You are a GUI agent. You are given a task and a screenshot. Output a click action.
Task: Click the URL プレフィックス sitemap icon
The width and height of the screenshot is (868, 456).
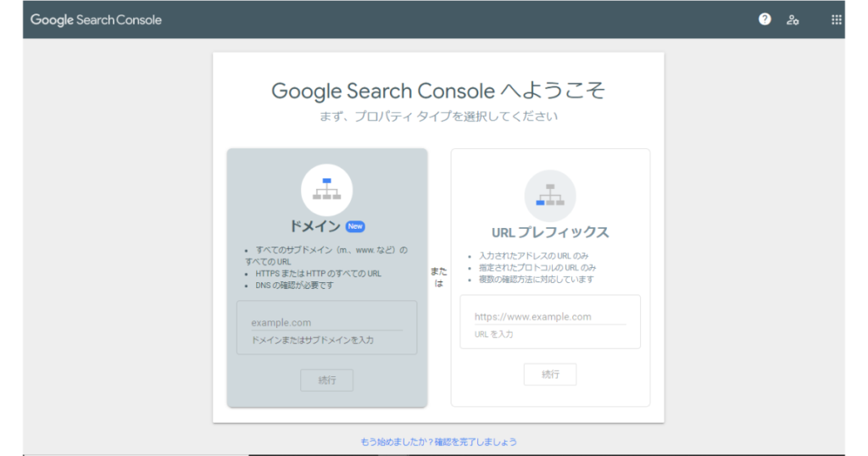coord(549,195)
